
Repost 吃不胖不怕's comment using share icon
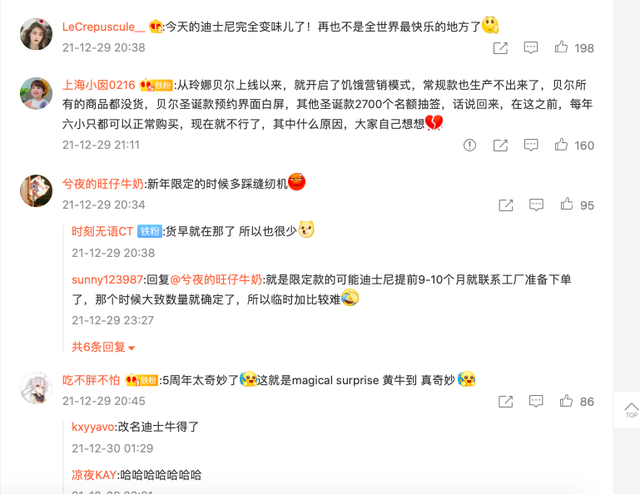(506, 401)
